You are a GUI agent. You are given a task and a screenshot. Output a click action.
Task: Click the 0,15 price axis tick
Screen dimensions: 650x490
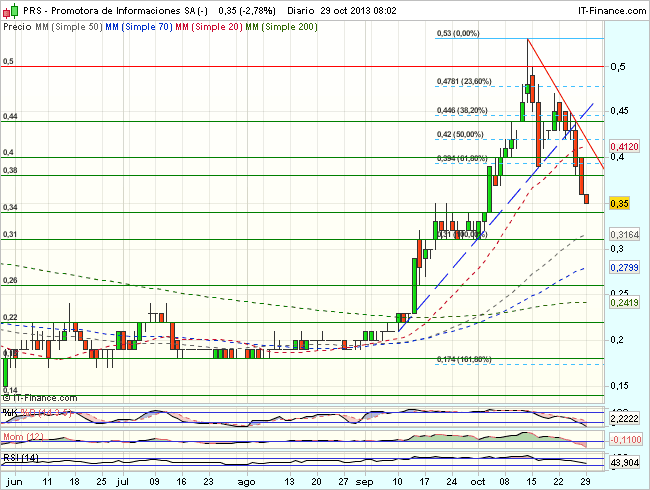pos(619,386)
